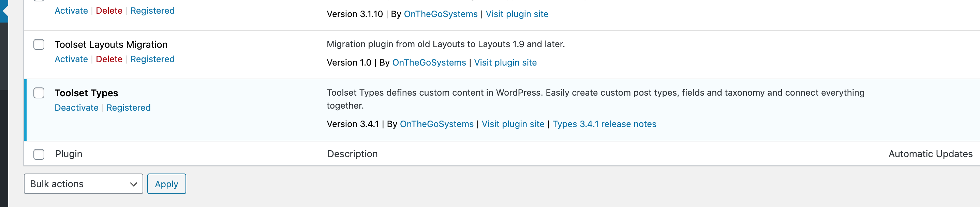The height and width of the screenshot is (207, 980).
Task: Click the Version 3.4.1 text
Action: pos(353,124)
